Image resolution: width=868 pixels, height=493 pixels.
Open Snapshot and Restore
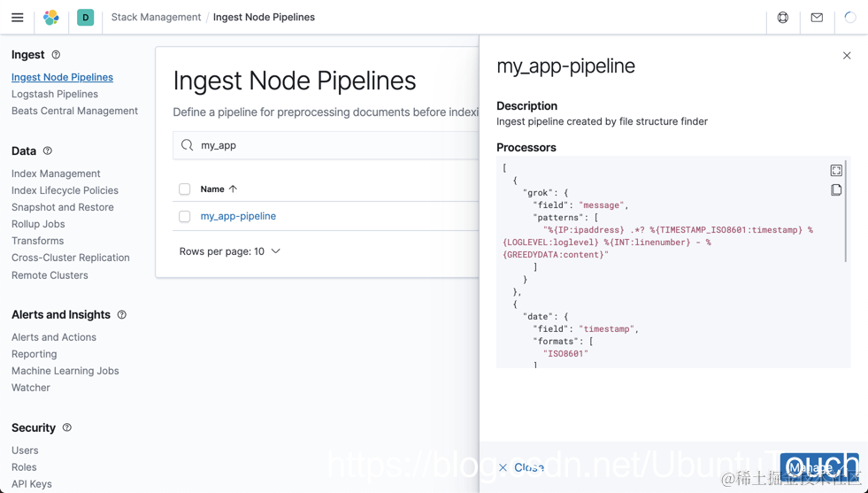(x=63, y=207)
